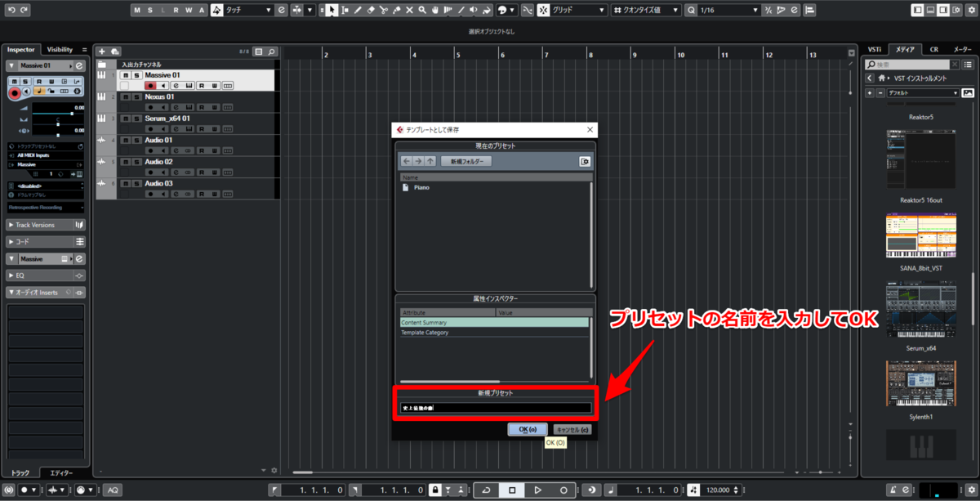This screenshot has width=980, height=501.
Task: Select the Erase tool
Action: [x=371, y=10]
